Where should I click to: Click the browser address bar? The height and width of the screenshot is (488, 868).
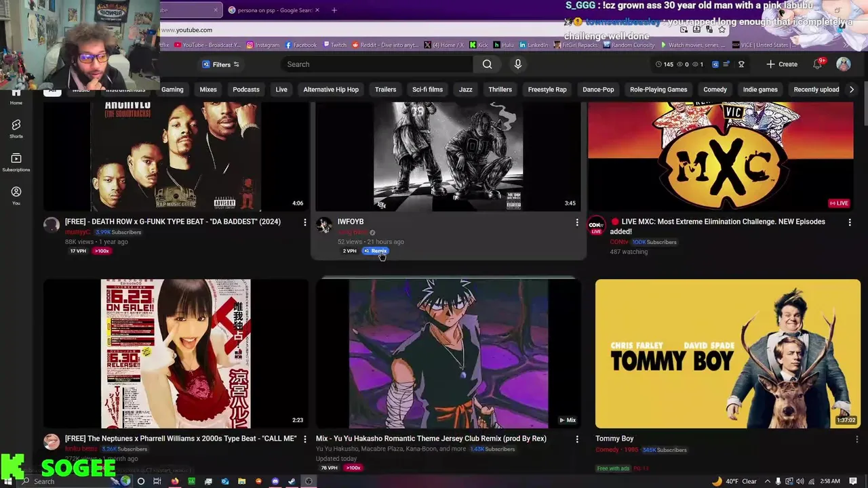[x=420, y=30]
